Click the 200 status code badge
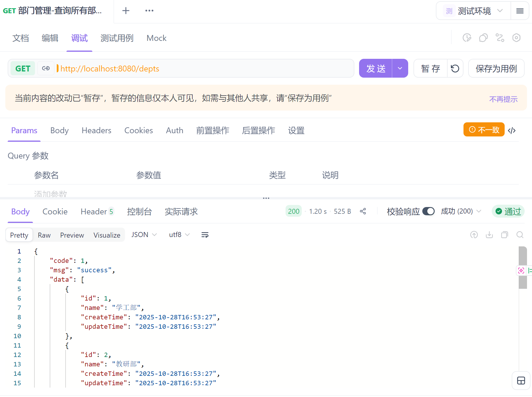This screenshot has width=532, height=397. click(293, 211)
